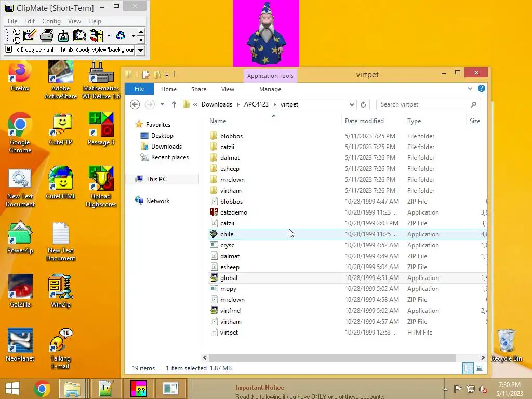Open ClipMate Edit menu
This screenshot has height=399, width=532.
point(30,21)
